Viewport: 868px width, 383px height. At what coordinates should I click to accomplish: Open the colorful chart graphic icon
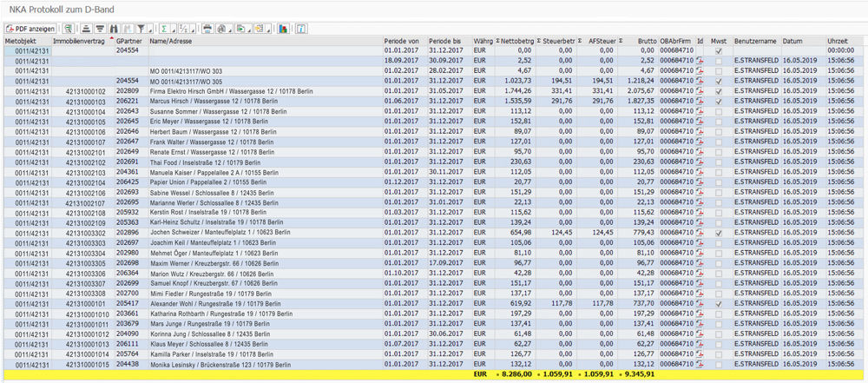coord(282,29)
